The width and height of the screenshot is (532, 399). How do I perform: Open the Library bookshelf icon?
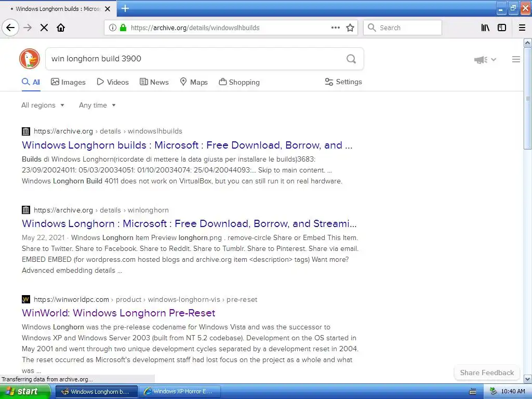485,28
